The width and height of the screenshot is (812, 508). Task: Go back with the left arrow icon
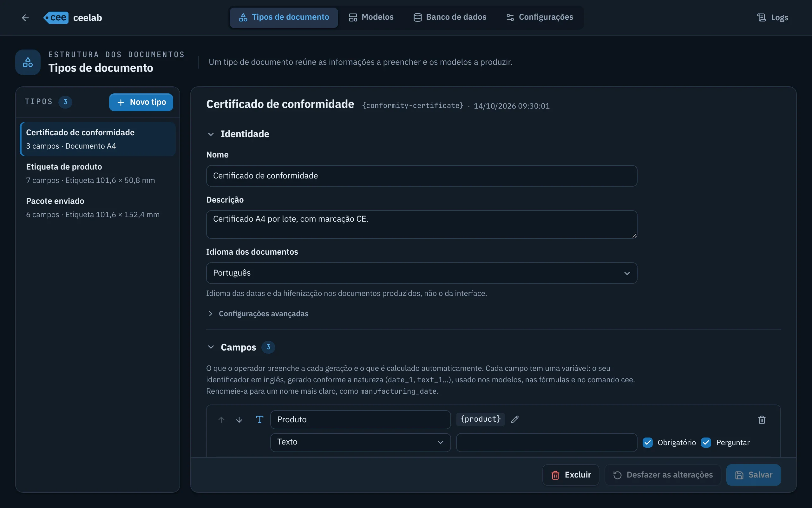(25, 17)
